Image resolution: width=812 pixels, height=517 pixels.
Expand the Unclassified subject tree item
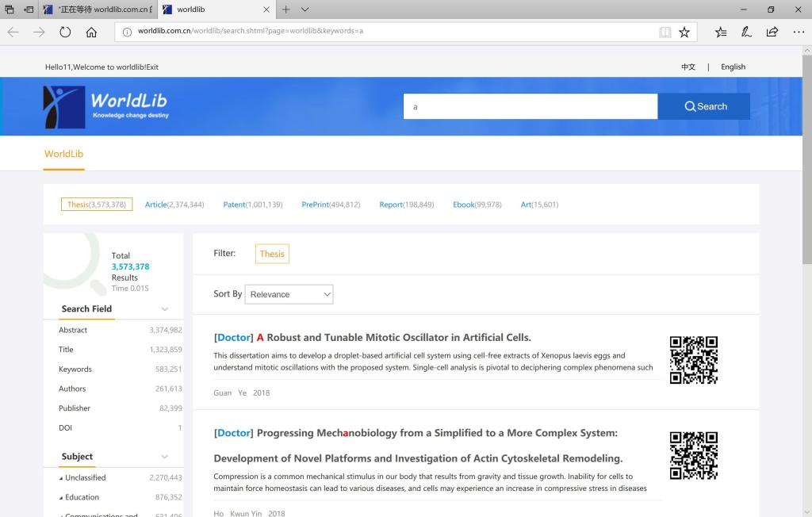click(62, 478)
